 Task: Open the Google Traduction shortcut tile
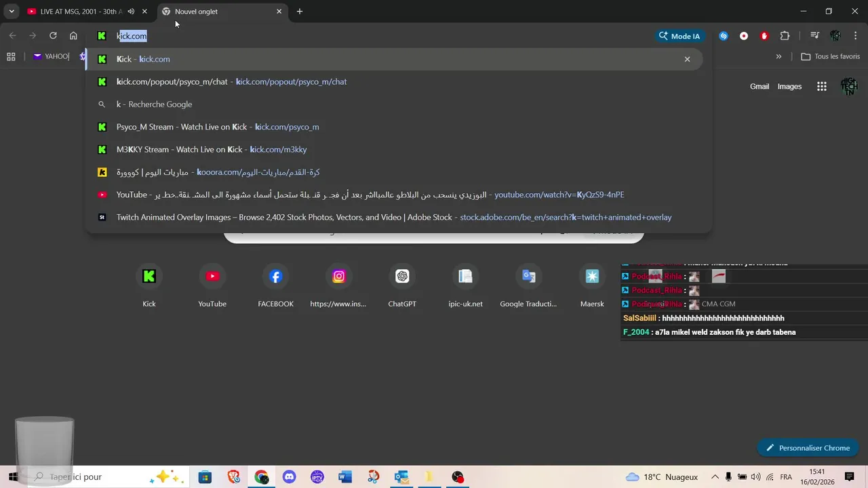tap(528, 285)
